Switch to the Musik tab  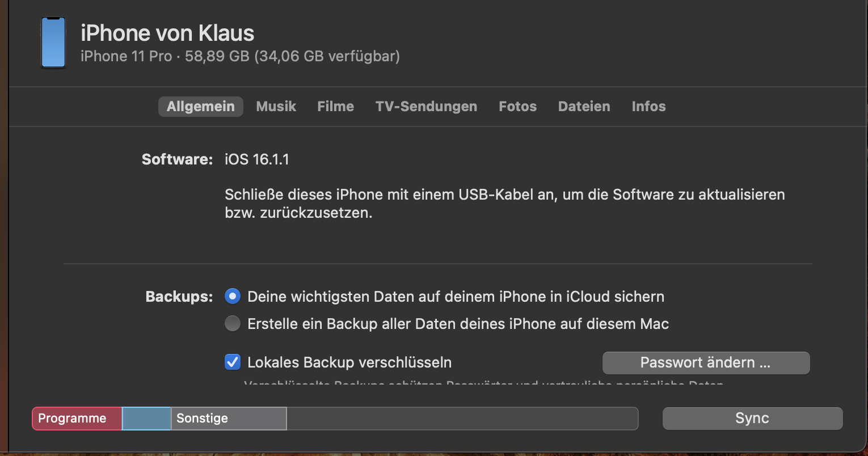pyautogui.click(x=276, y=107)
